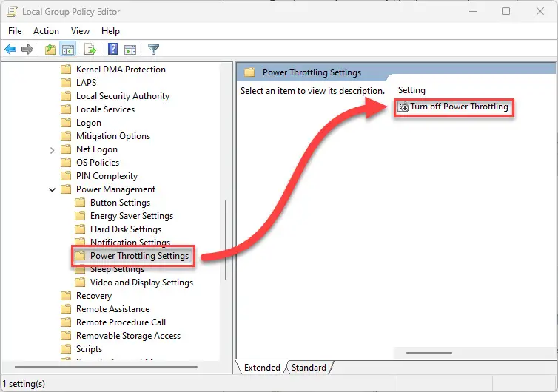This screenshot has width=558, height=392.
Task: Click the Button Settings folder icon
Action: pos(80,203)
